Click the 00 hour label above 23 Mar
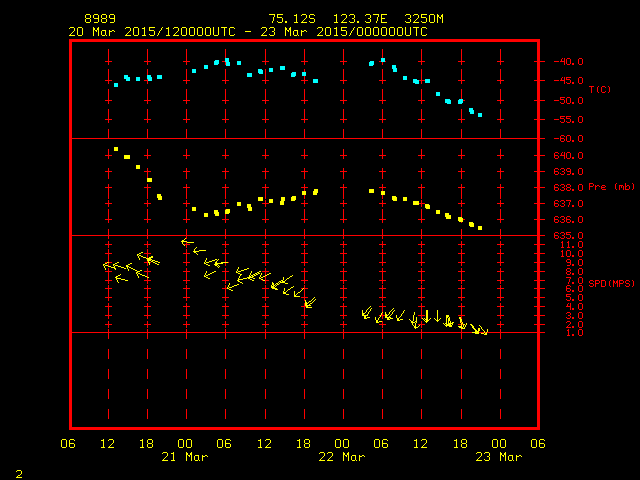The image size is (640, 480). pyautogui.click(x=499, y=444)
